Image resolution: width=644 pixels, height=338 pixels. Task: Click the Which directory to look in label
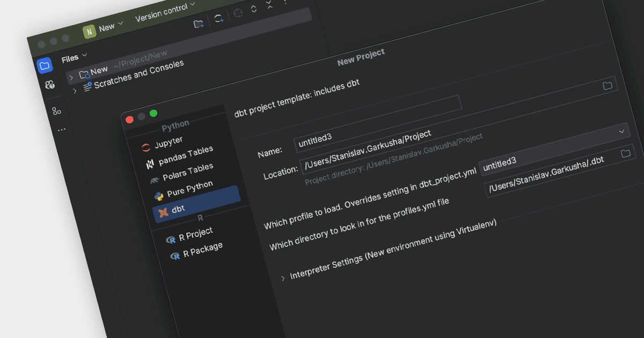(x=359, y=224)
